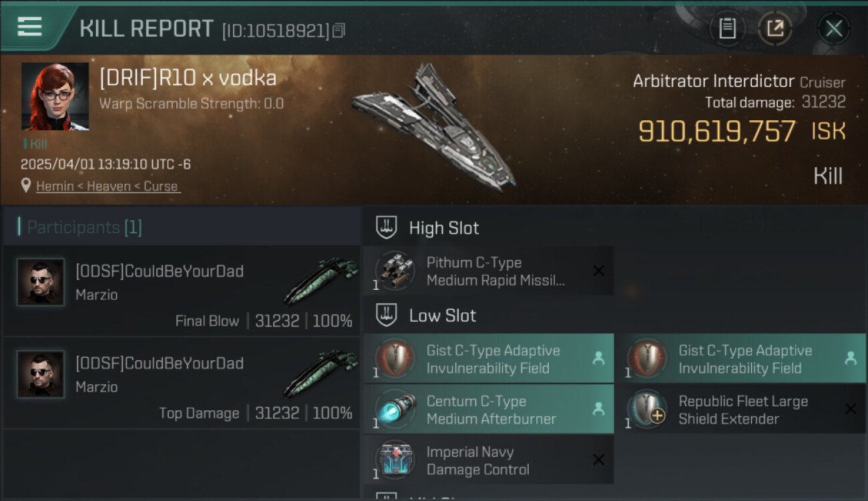The width and height of the screenshot is (868, 501).
Task: Close the kill report window
Action: tap(833, 29)
